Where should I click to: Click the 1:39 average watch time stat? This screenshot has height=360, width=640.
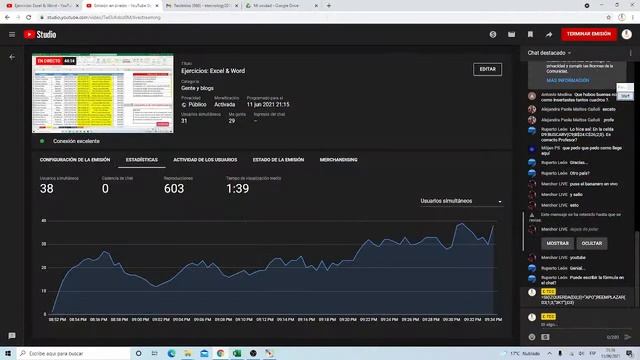click(238, 189)
